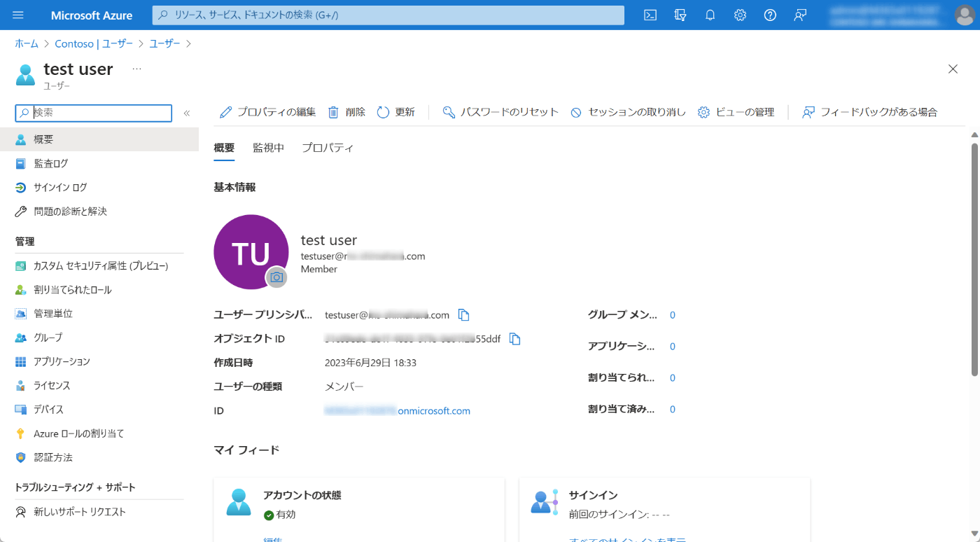This screenshot has width=980, height=542.
Task: Open the feedback icon in top bar
Action: click(x=800, y=15)
